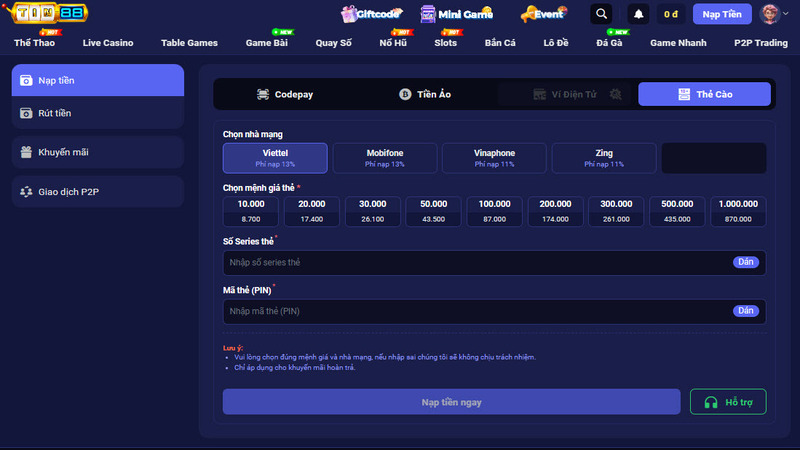This screenshot has height=450, width=800.
Task: Click the Nạp Tiền header button
Action: point(722,14)
